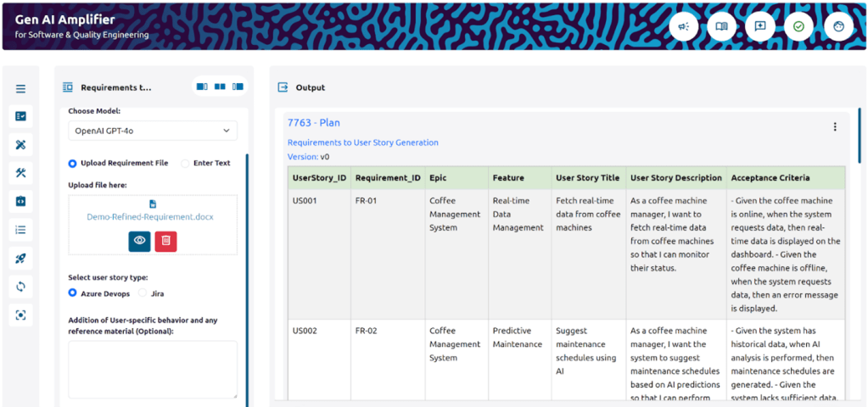The width and height of the screenshot is (868, 407).
Task: Delete uploaded file with red trash button
Action: click(165, 241)
